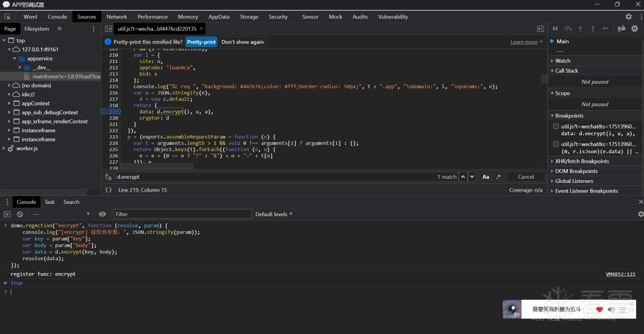Show the console sidebar panel icon
This screenshot has height=334, width=644.
point(7,214)
